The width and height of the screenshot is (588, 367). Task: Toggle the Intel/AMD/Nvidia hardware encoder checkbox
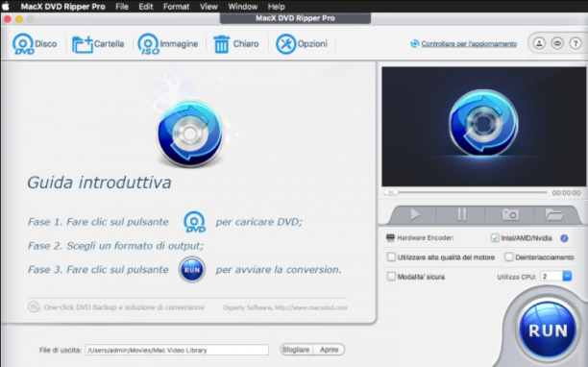pos(495,238)
